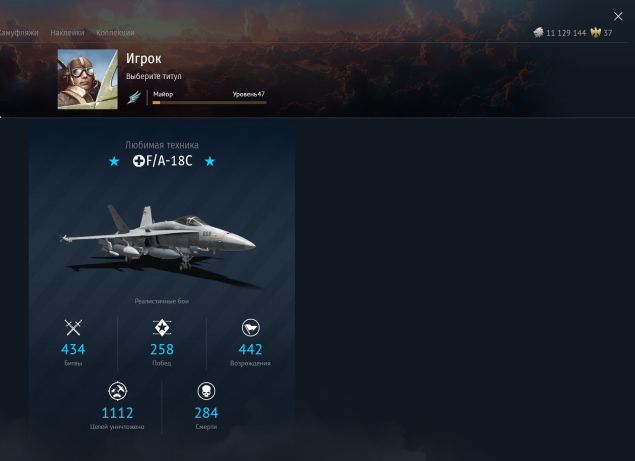Viewport: 635px width, 461px height.
Task: Click the flag respawns icon
Action: 251,328
